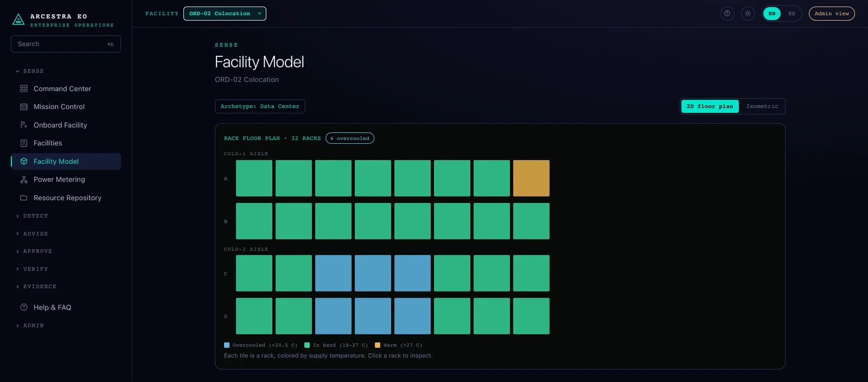The width and height of the screenshot is (868, 382).
Task: Select the Isometric view
Action: point(762,106)
